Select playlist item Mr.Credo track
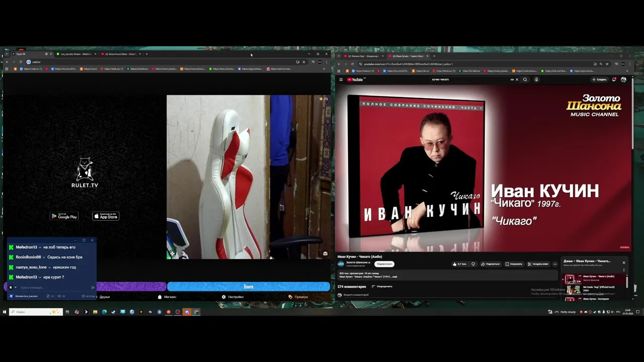This screenshot has width=644, height=362. point(595,290)
